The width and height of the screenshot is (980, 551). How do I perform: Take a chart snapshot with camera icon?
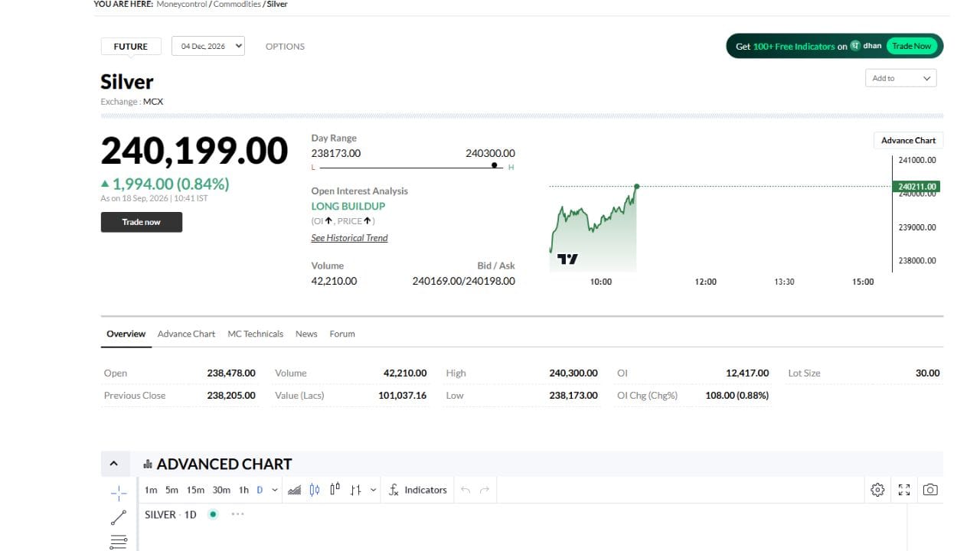coord(930,490)
